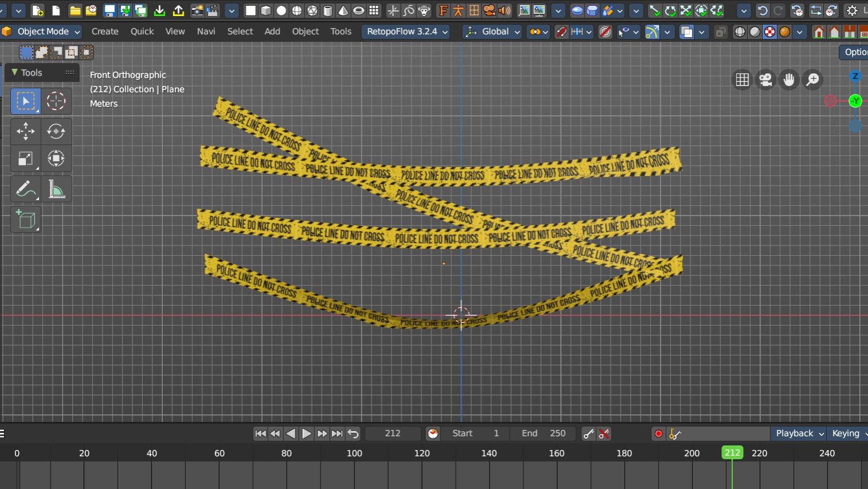This screenshot has height=489, width=868.
Task: Open the Add menu
Action: coord(272,32)
